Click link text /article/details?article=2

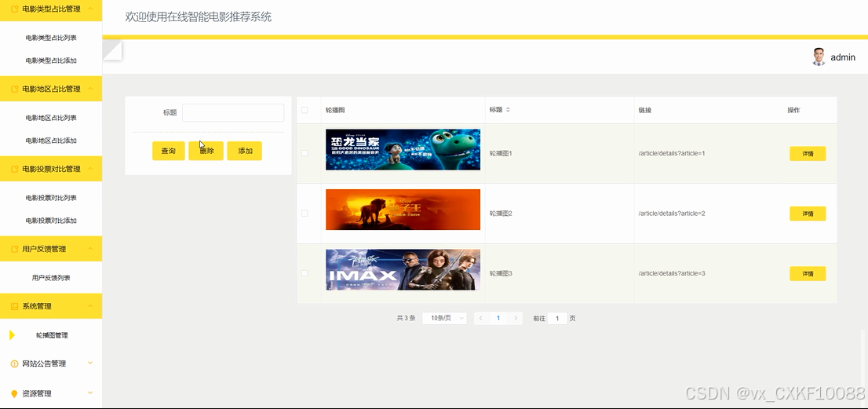point(672,213)
